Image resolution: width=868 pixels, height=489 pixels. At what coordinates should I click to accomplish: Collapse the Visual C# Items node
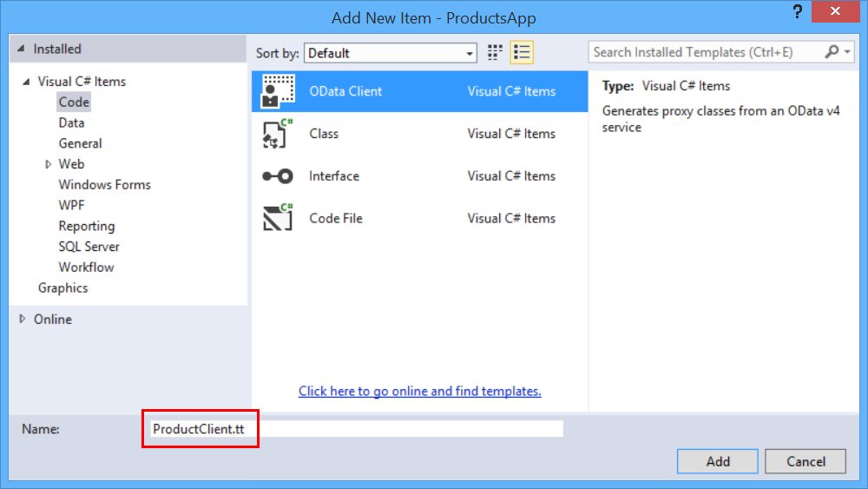point(26,82)
